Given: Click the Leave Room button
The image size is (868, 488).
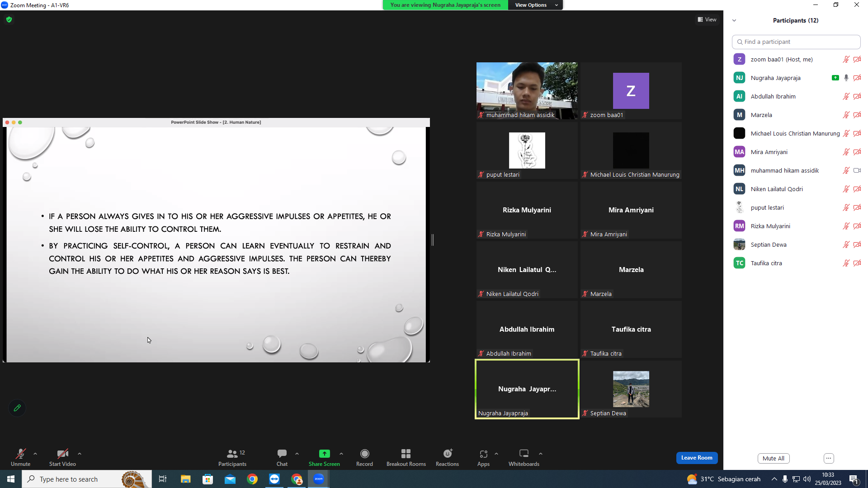Looking at the screenshot, I should [x=697, y=458].
